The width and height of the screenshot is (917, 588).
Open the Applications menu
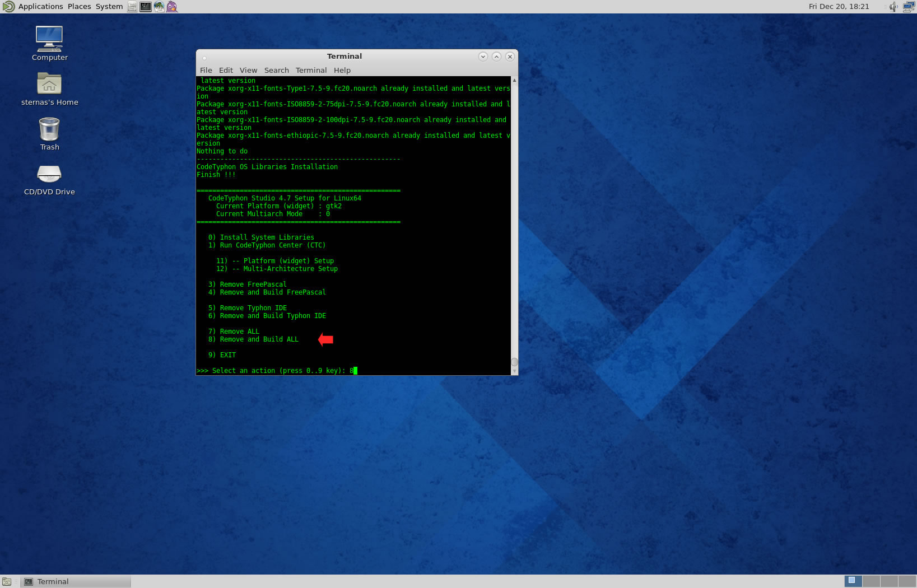40,7
